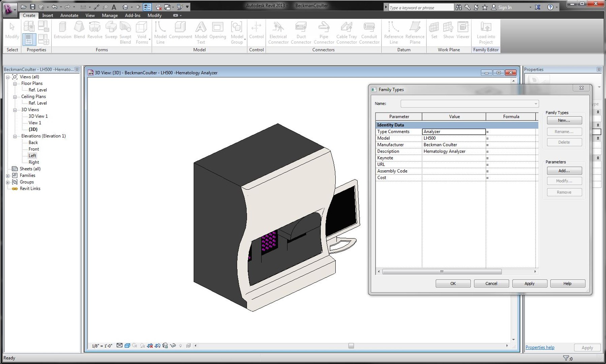The image size is (606, 364).
Task: Toggle Temporary Hide/Isolate glasses icon
Action: (173, 345)
